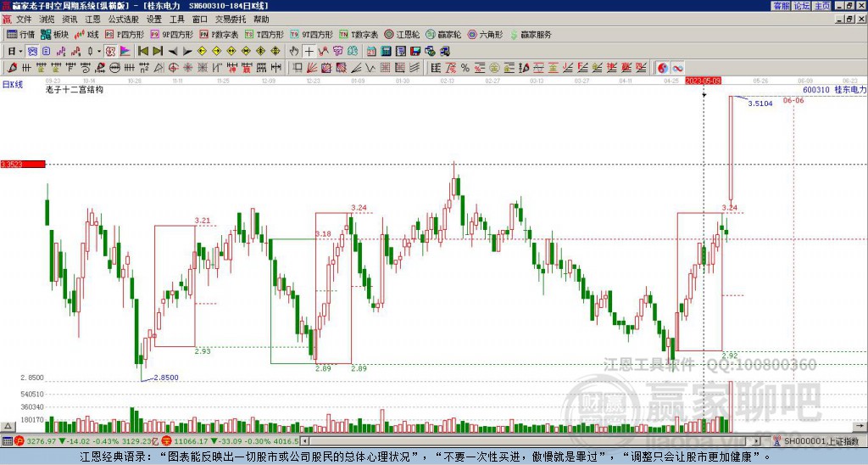868x465 pixels.
Task: Open the 论坛 forum button
Action: point(801,6)
